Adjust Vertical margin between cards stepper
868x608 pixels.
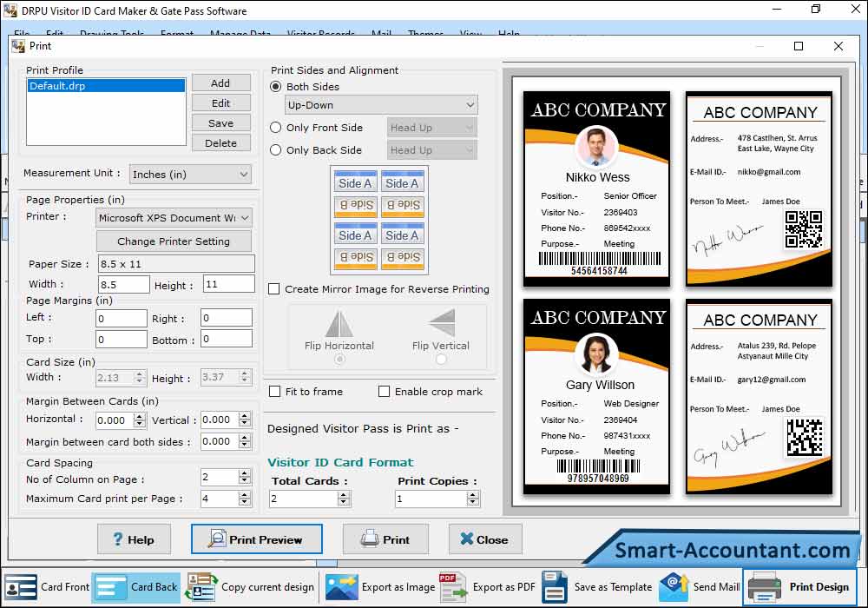pyautogui.click(x=245, y=420)
